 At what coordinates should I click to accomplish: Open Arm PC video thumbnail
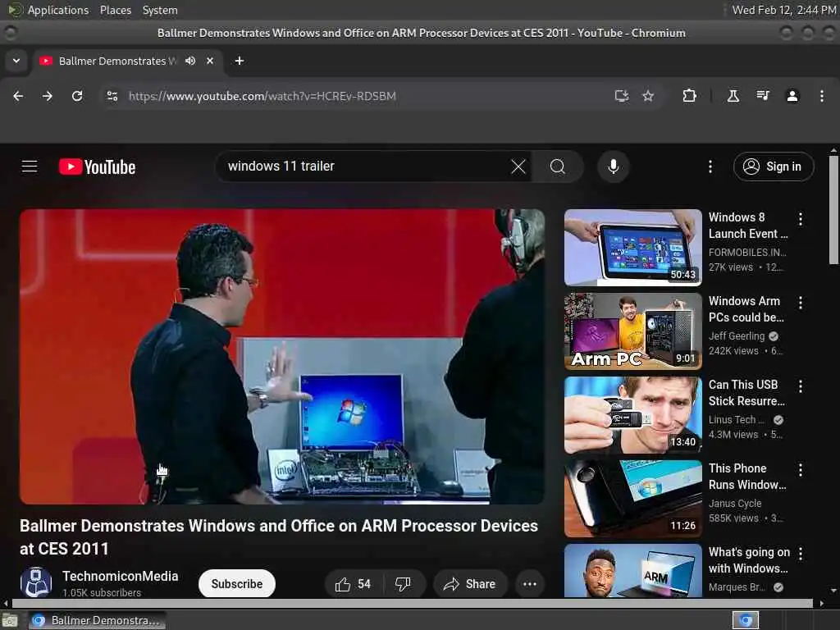click(633, 331)
